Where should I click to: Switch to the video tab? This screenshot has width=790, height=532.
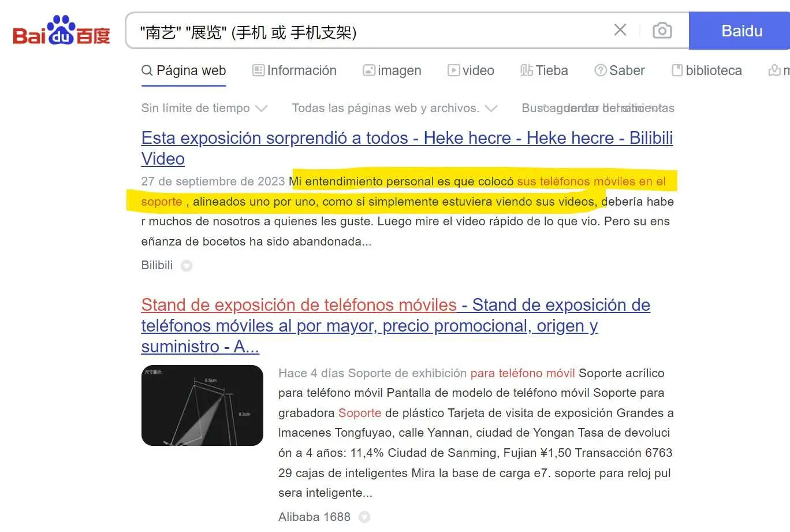[471, 70]
